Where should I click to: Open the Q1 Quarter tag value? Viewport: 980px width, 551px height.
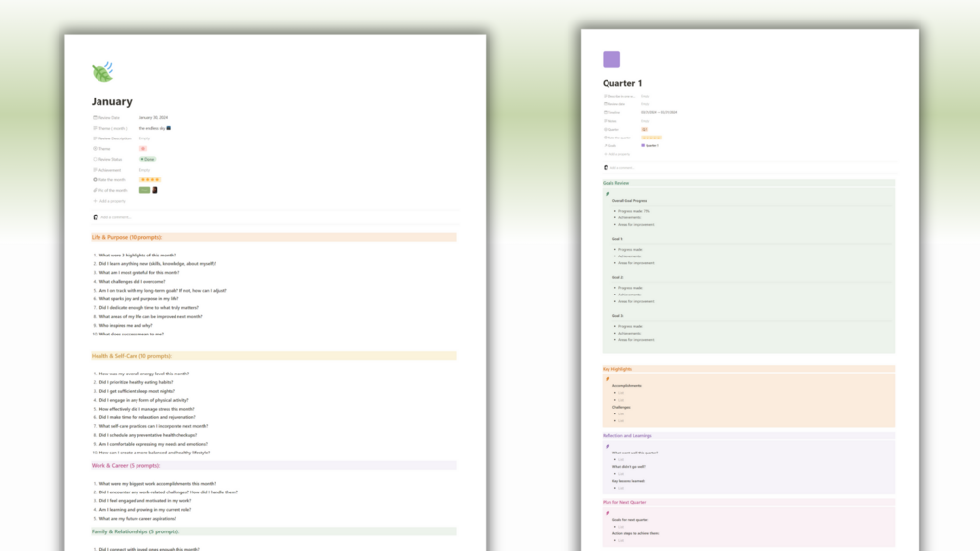[645, 130]
